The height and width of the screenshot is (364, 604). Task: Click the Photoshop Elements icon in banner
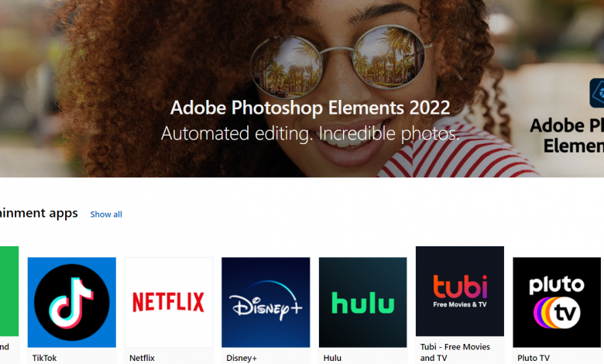596,93
